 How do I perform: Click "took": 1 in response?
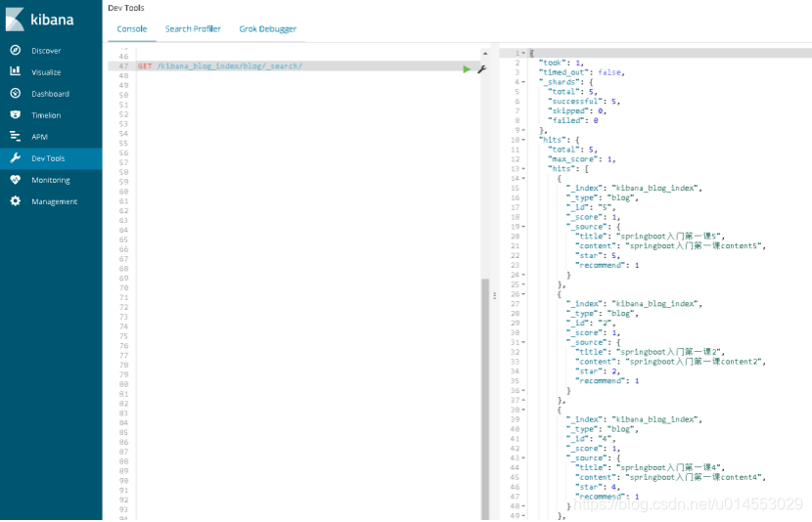tap(562, 63)
